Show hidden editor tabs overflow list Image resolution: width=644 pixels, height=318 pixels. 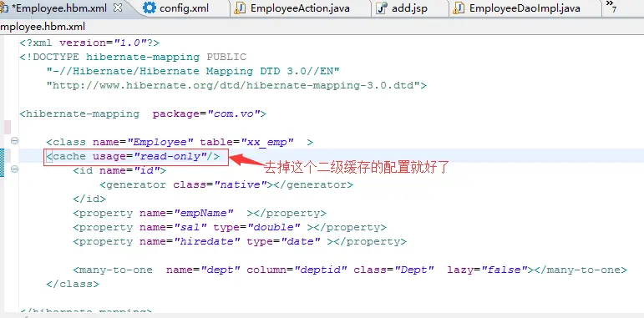coord(611,6)
